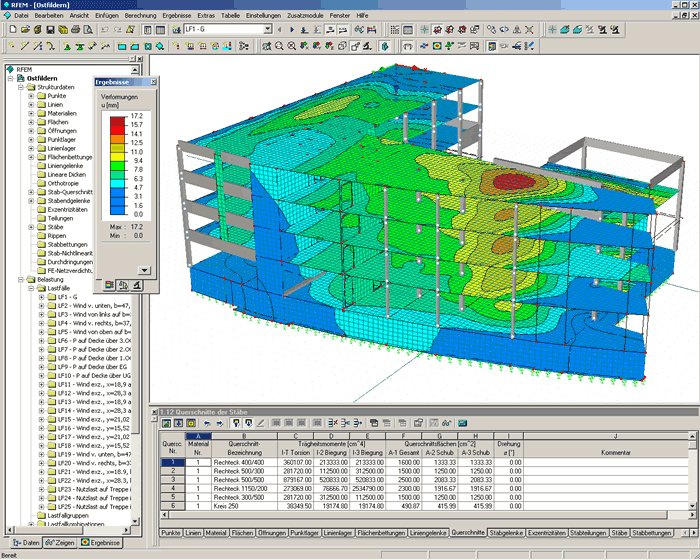Click the back arrow in table toolbar

[x=207, y=422]
